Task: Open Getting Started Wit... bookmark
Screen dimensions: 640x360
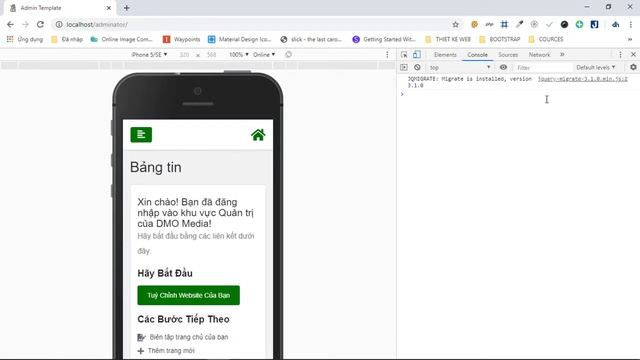Action: tap(384, 39)
